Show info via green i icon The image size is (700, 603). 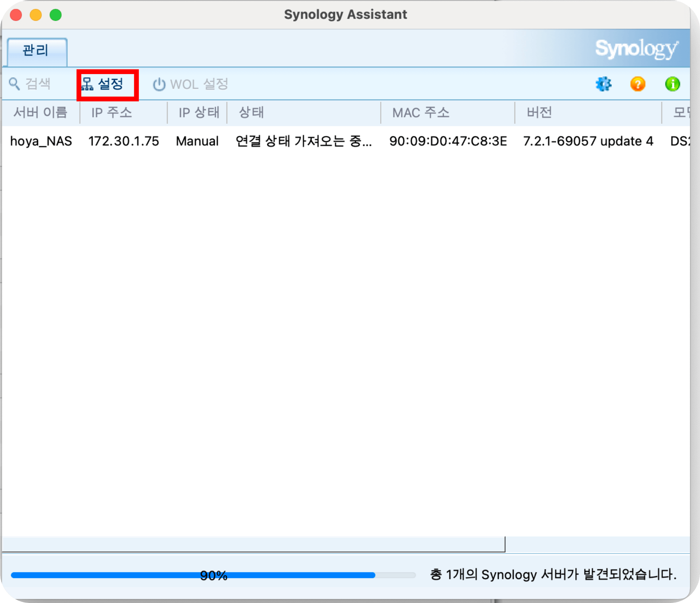coord(672,84)
